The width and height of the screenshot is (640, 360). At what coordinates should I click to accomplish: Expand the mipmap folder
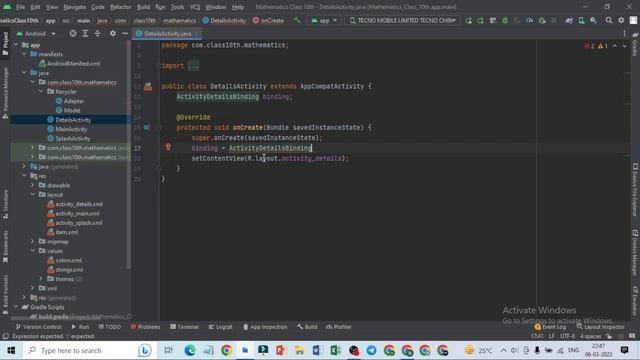coord(33,242)
